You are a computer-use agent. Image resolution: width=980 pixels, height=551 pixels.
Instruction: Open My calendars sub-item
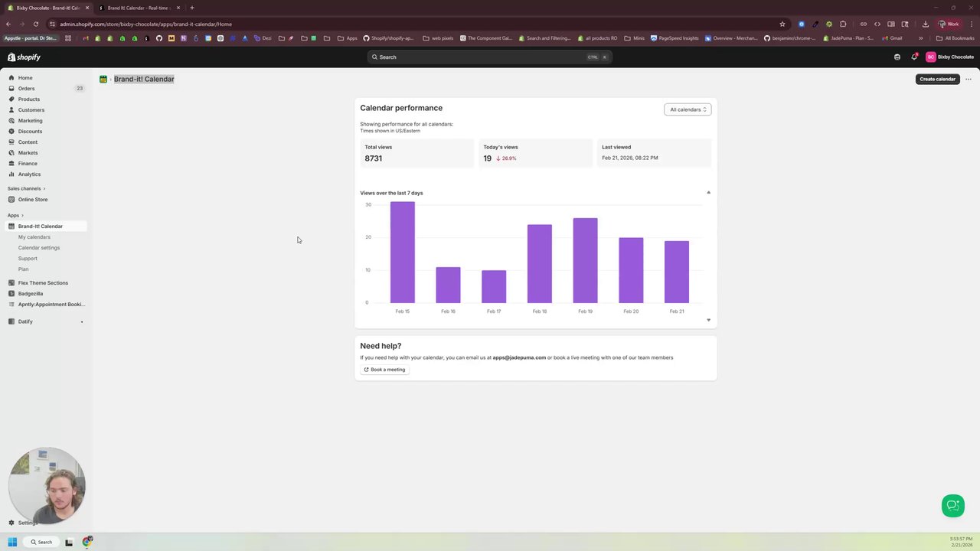click(34, 237)
